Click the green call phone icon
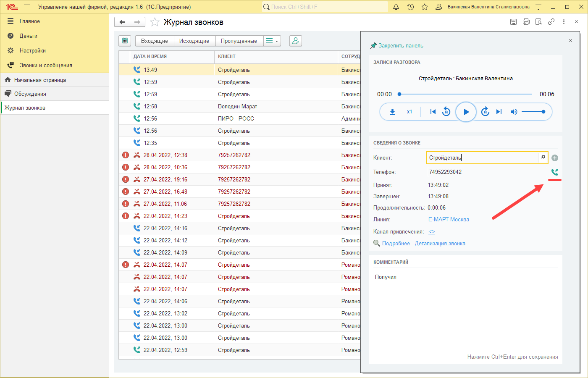This screenshot has height=378, width=588. click(x=555, y=172)
